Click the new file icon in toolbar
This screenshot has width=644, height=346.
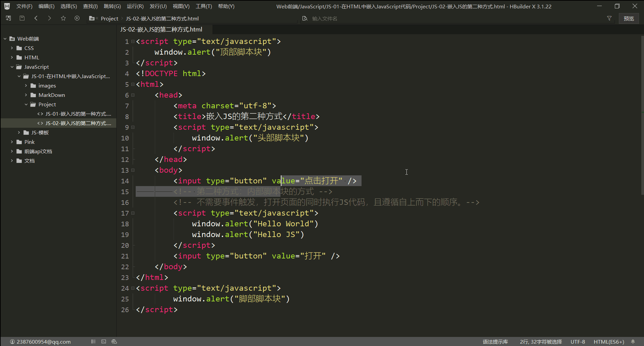pos(8,18)
